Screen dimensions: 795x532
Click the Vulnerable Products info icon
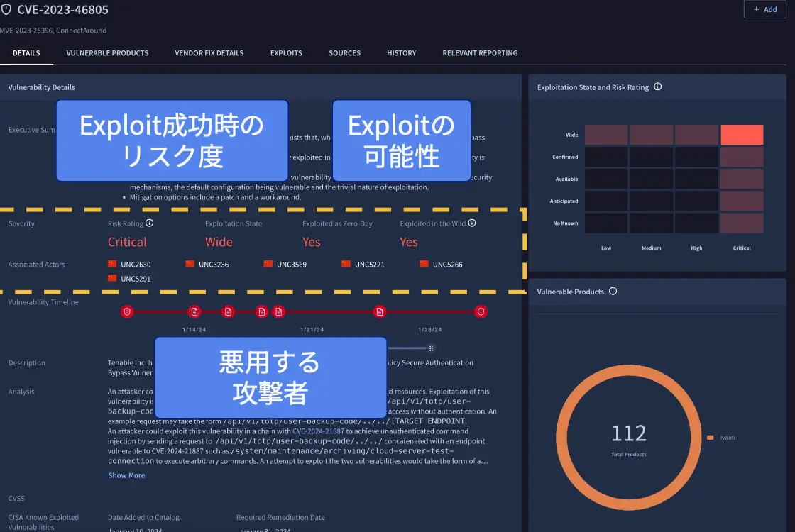tap(613, 292)
